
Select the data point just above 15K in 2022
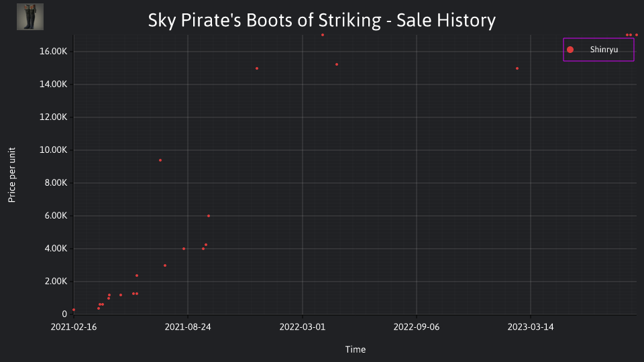click(337, 64)
